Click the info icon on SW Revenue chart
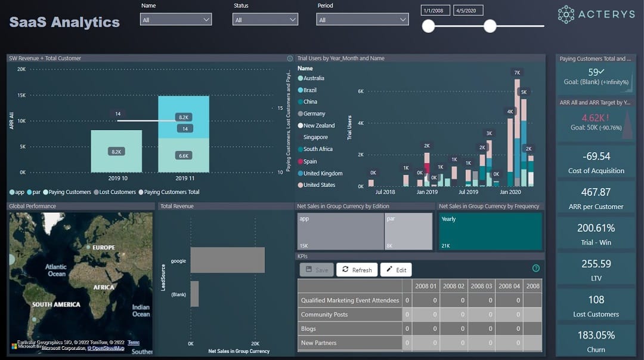The image size is (644, 360). click(x=290, y=59)
